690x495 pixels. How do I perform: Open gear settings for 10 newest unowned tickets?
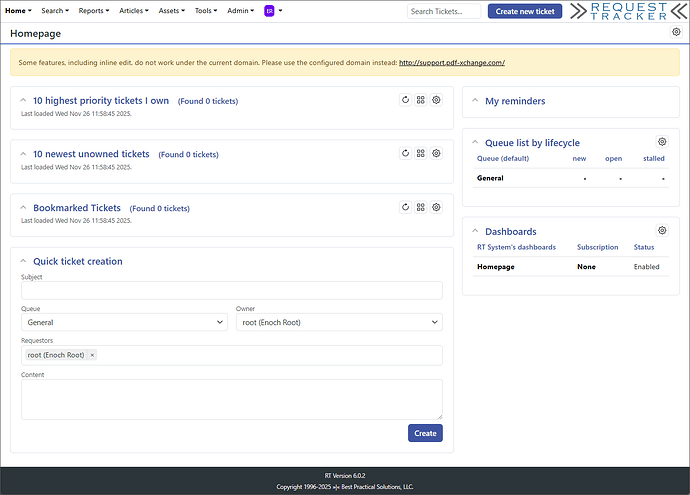tap(436, 154)
